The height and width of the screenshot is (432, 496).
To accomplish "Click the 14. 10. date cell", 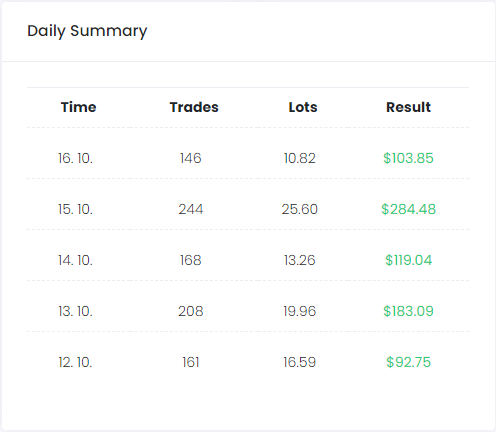I will point(75,260).
